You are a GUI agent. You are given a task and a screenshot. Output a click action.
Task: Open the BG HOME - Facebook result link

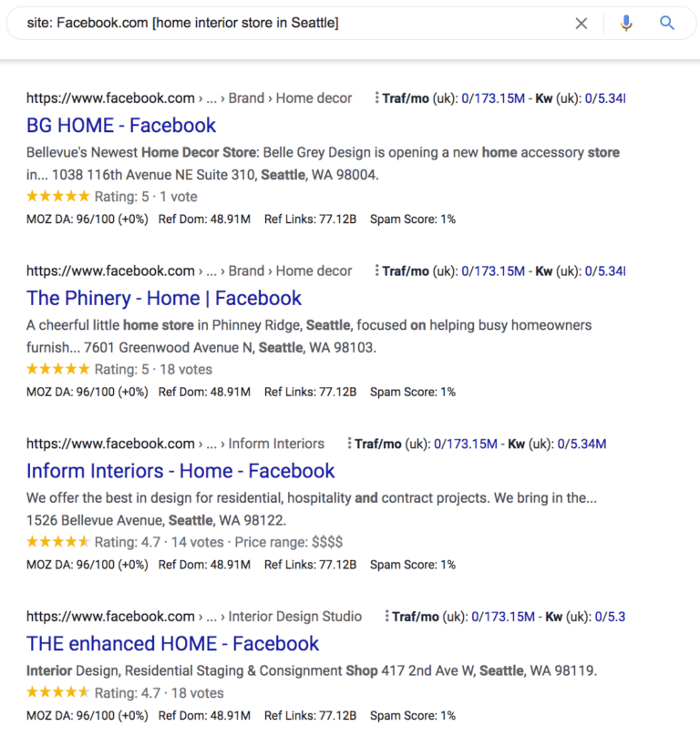click(121, 125)
